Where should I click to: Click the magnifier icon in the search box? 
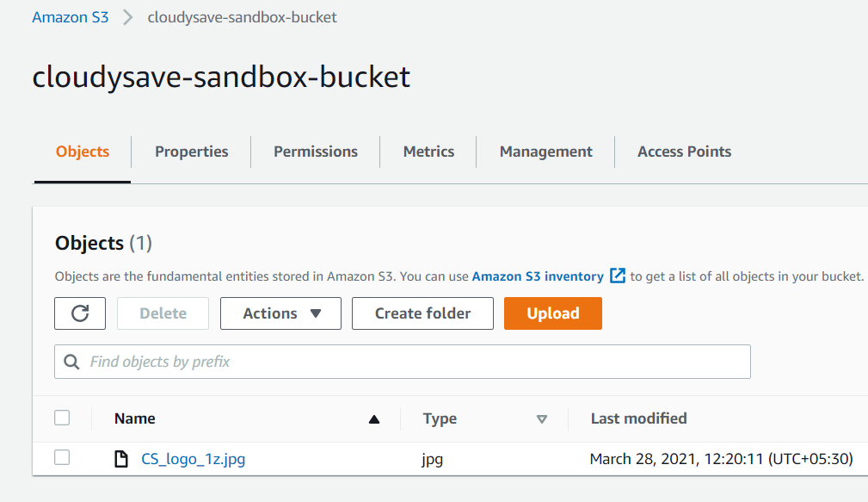click(71, 362)
